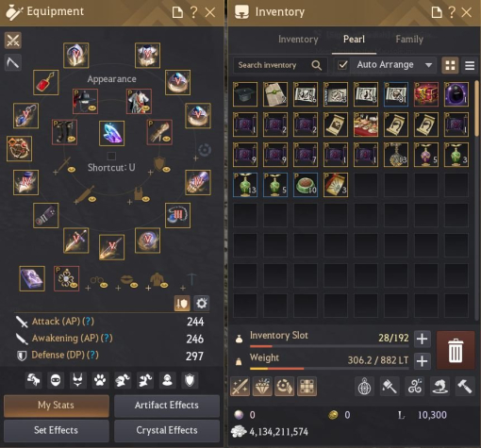Expand Inventory Slot with plus button
Viewport: 481px width, 448px height.
[x=422, y=339]
